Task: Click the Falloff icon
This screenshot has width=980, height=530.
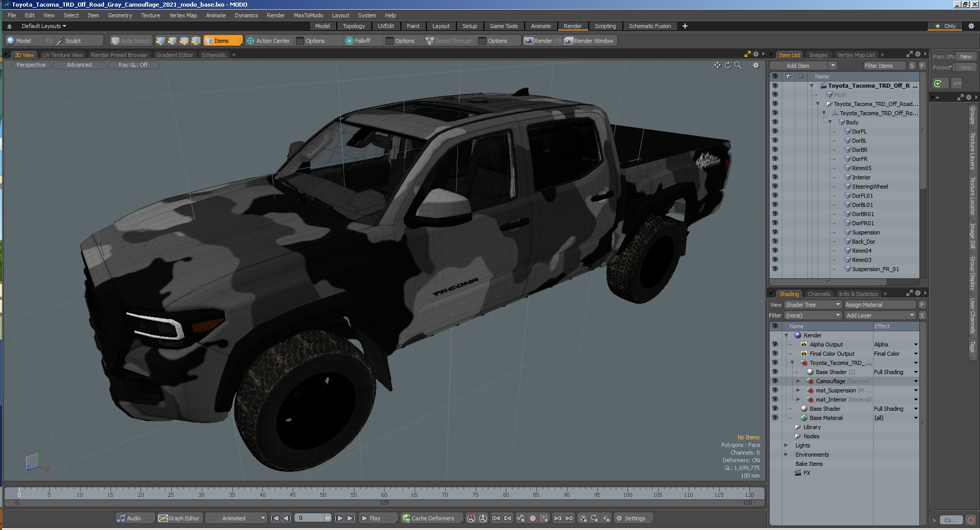Action: pos(349,41)
